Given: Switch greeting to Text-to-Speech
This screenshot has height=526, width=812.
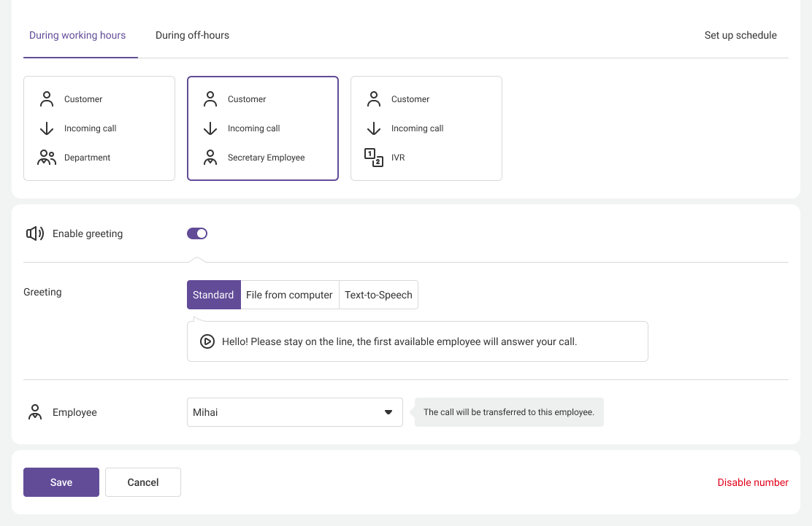Looking at the screenshot, I should pos(378,295).
